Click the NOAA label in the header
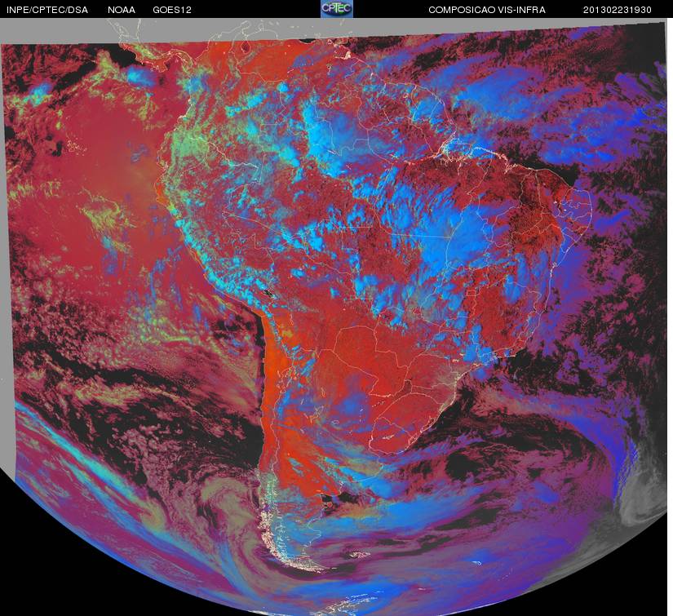673x616 pixels. click(122, 10)
